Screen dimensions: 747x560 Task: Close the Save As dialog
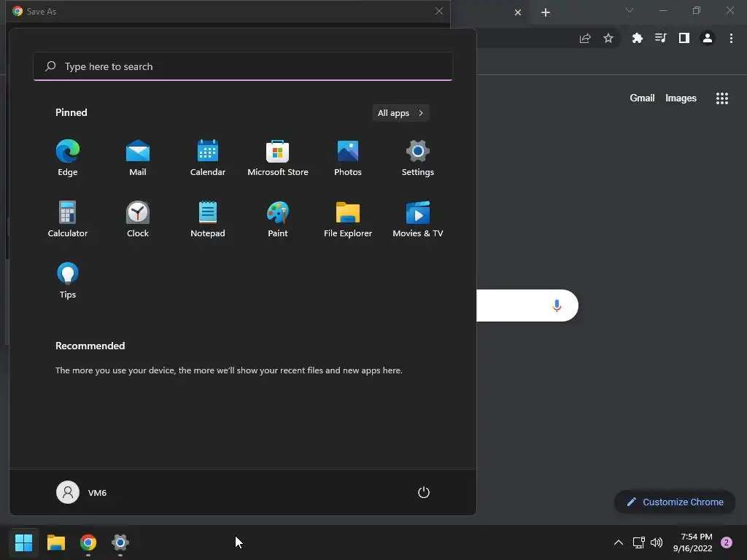pyautogui.click(x=438, y=11)
